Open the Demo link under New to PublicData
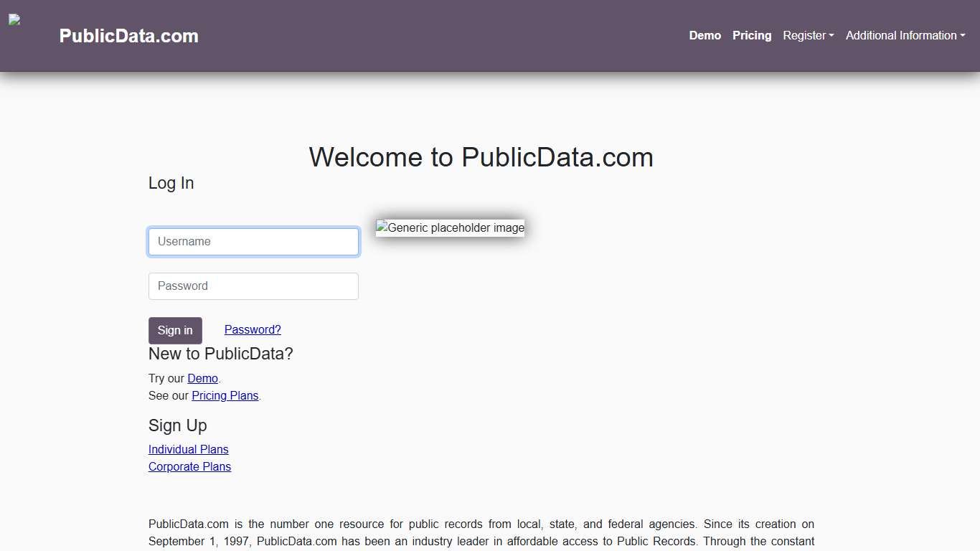The image size is (980, 551). (x=202, y=378)
